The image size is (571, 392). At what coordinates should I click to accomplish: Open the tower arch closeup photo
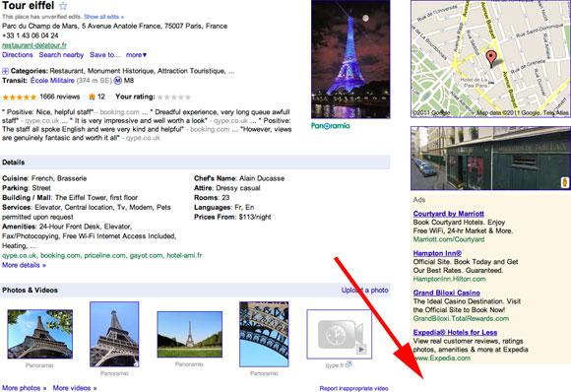(264, 334)
